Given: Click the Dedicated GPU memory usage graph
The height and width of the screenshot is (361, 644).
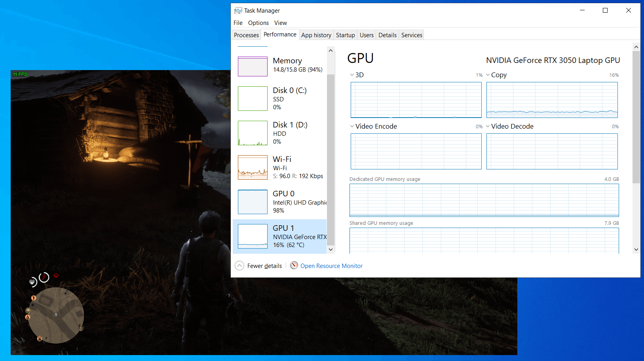Looking at the screenshot, I should (x=484, y=200).
